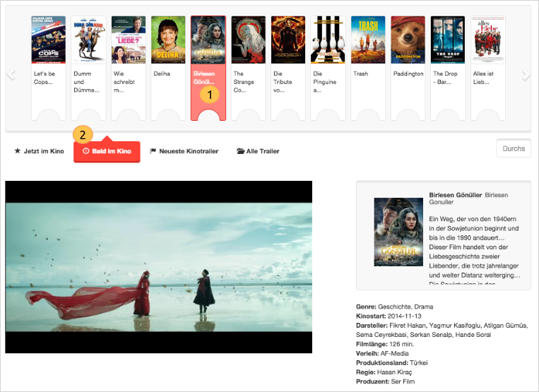Select the Deliha movie poster
This screenshot has width=539, height=392.
(x=168, y=40)
